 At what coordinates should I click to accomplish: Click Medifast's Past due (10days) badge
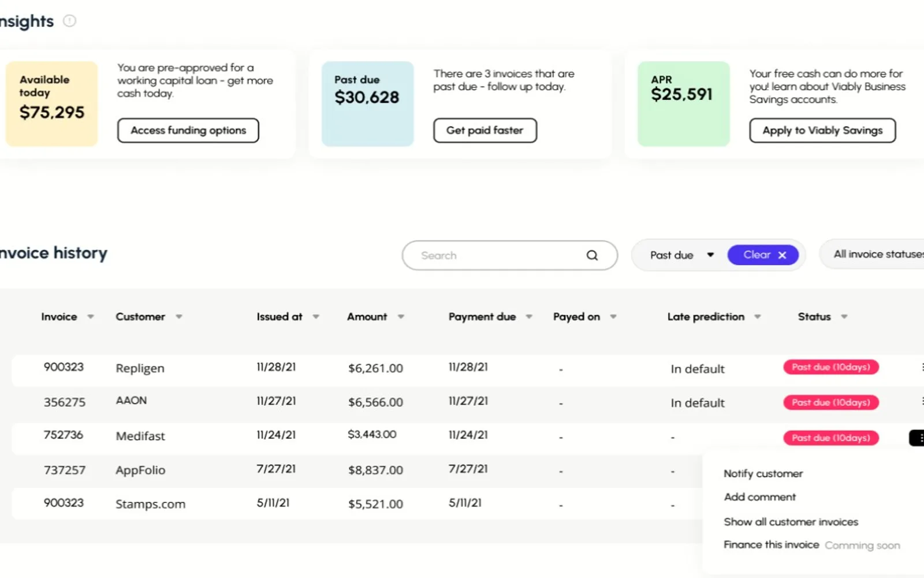[831, 438]
